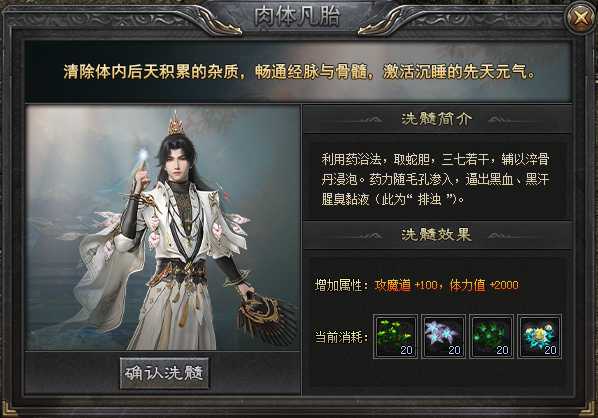
Task: Click the golden ornament left of title
Action: [x=219, y=21]
